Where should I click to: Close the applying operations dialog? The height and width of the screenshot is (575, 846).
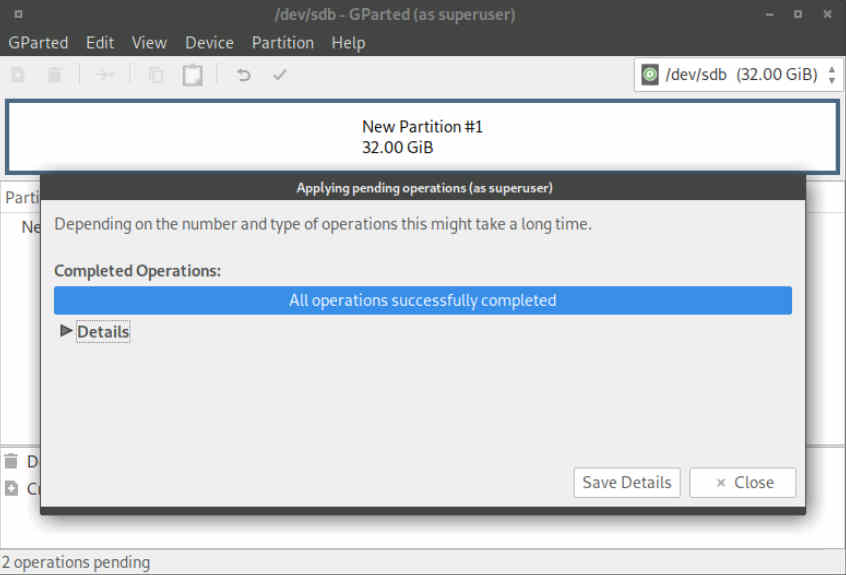[x=742, y=482]
